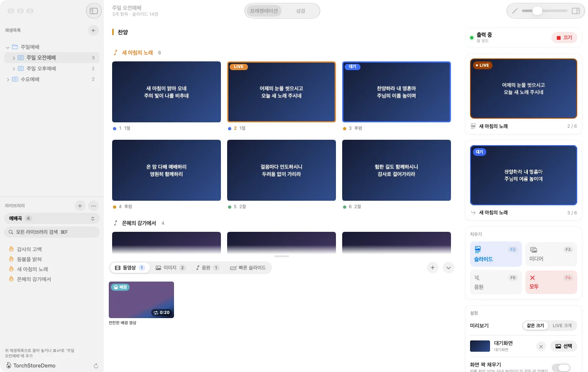The image size is (588, 372).
Task: Select 같은 크기 preview option
Action: point(535,326)
